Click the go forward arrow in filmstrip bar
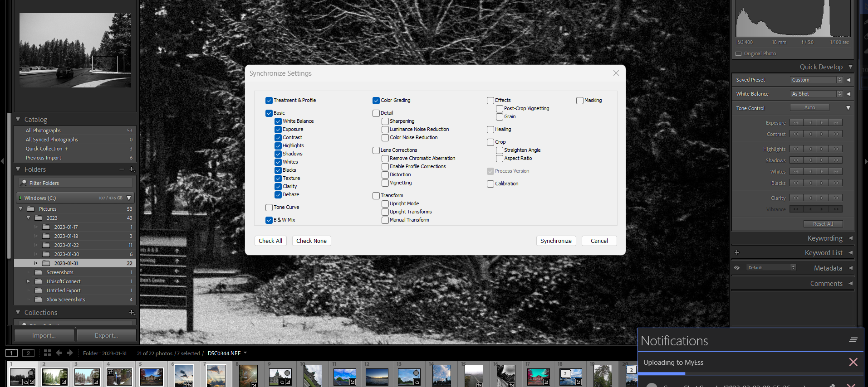Image resolution: width=868 pixels, height=387 pixels. pyautogui.click(x=70, y=353)
